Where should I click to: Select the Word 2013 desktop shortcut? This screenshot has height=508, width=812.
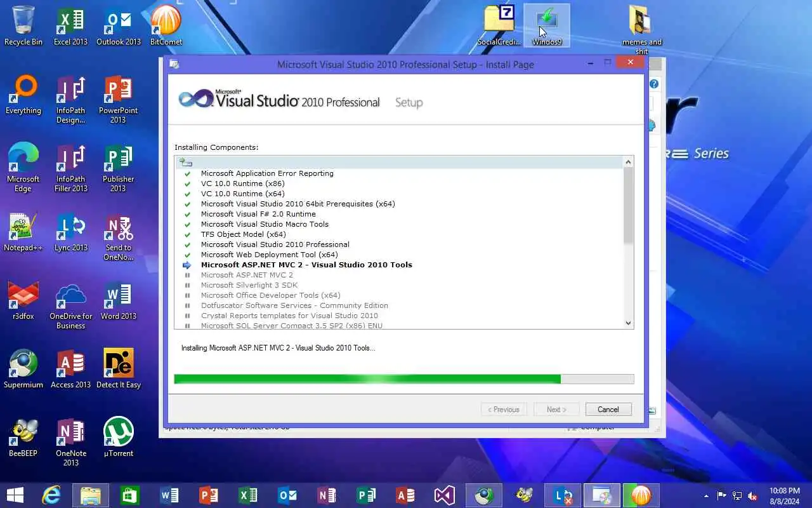click(119, 300)
